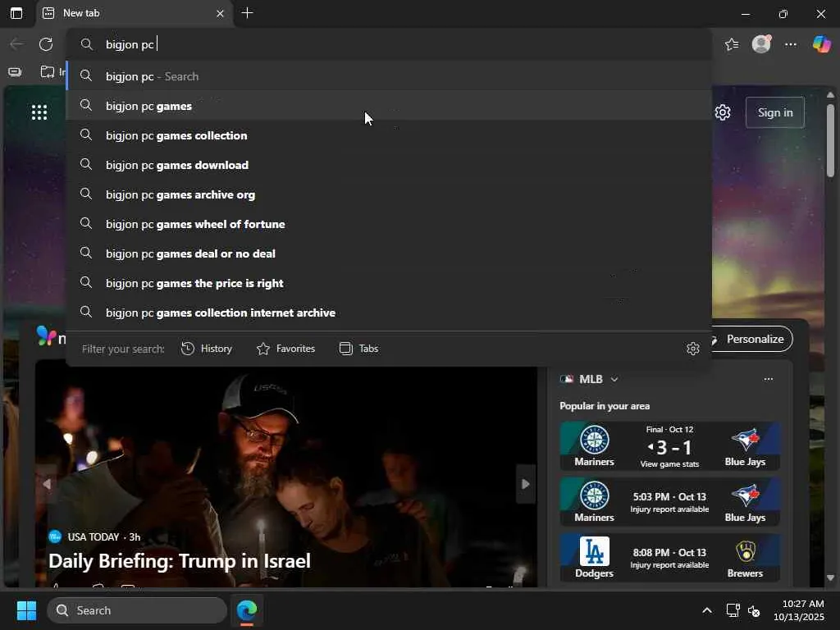Filter search by History
This screenshot has height=630, width=840.
(x=206, y=349)
